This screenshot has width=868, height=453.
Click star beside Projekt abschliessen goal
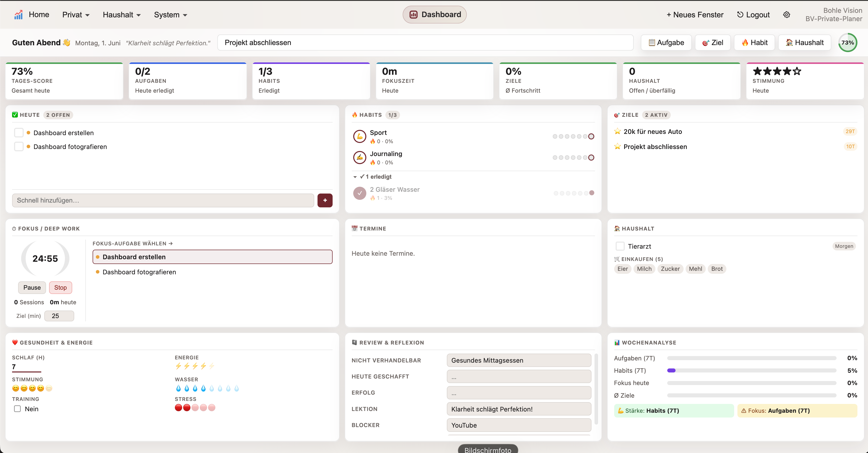click(617, 146)
